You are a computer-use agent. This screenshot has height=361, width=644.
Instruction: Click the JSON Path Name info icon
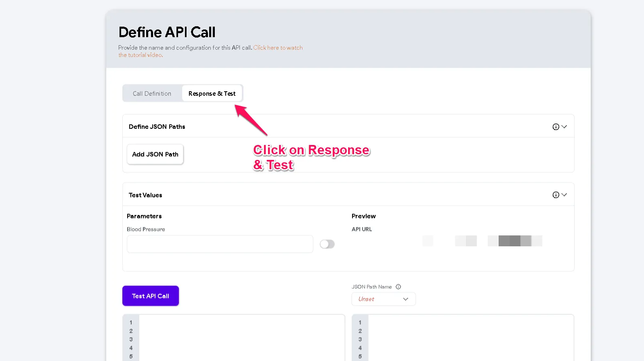coord(398,287)
